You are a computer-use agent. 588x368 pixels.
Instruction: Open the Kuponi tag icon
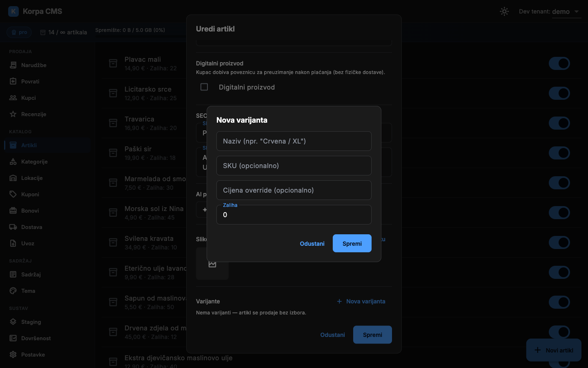click(x=13, y=194)
